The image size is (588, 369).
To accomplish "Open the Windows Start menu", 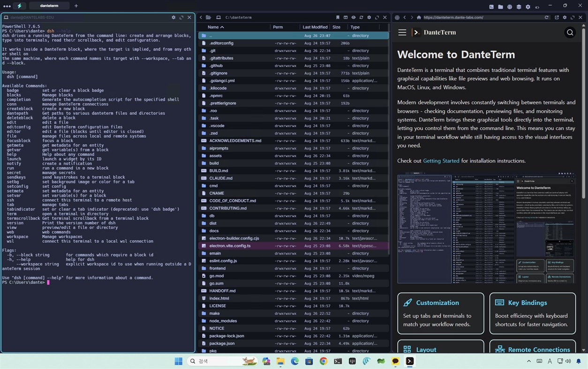I will pyautogui.click(x=178, y=361).
